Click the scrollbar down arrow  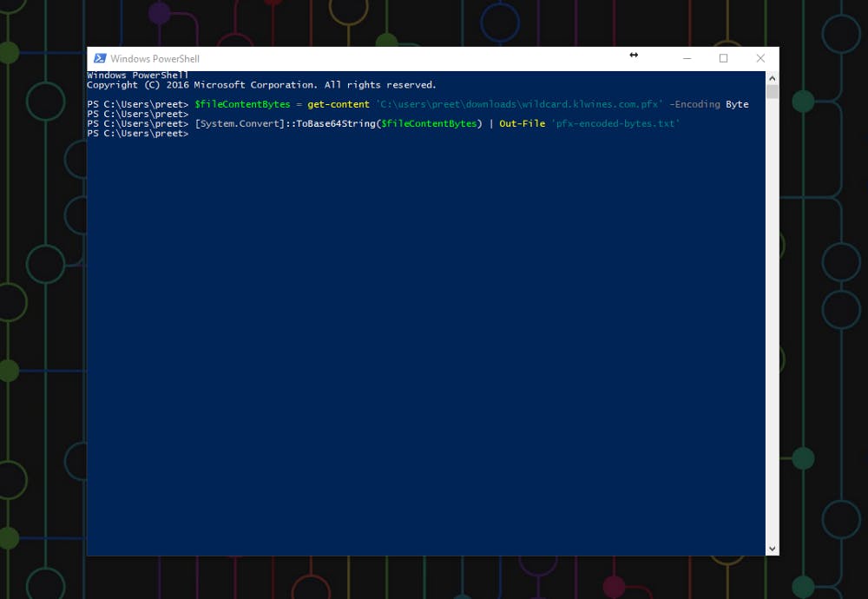pyautogui.click(x=772, y=548)
